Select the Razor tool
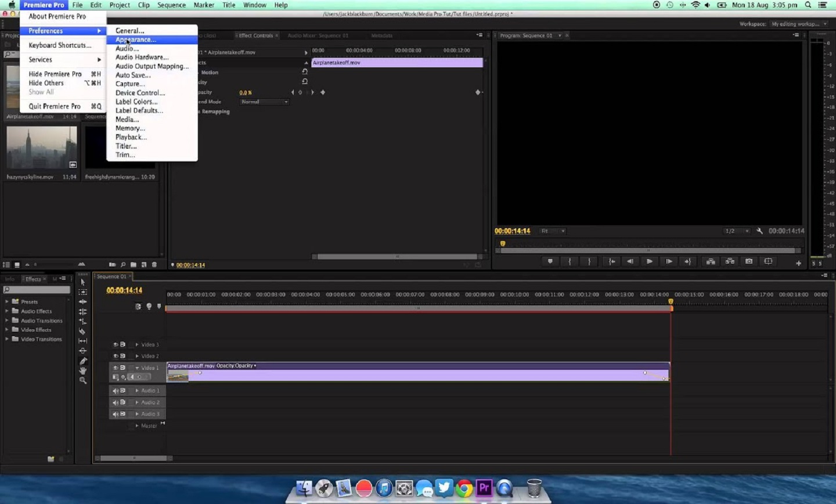Viewport: 836px width, 504px height. pyautogui.click(x=82, y=331)
